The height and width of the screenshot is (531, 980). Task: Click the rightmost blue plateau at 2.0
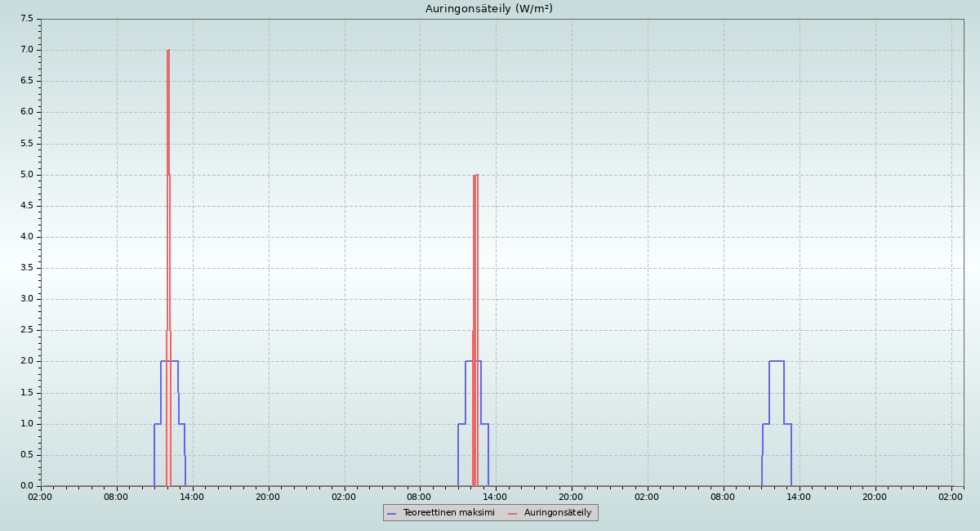click(x=777, y=361)
